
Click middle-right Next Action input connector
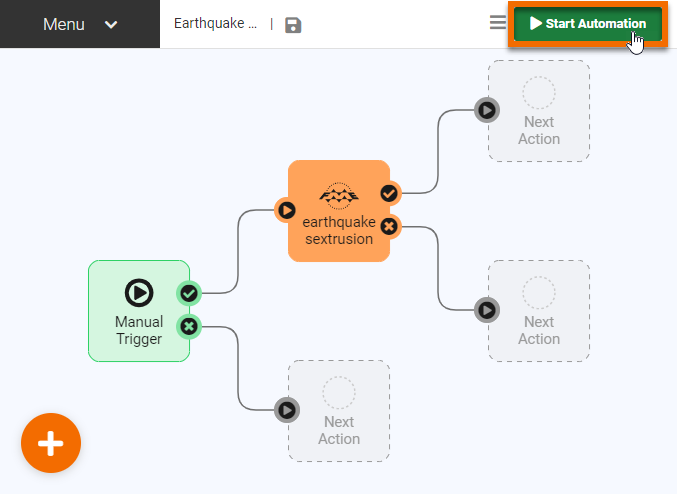coord(486,310)
